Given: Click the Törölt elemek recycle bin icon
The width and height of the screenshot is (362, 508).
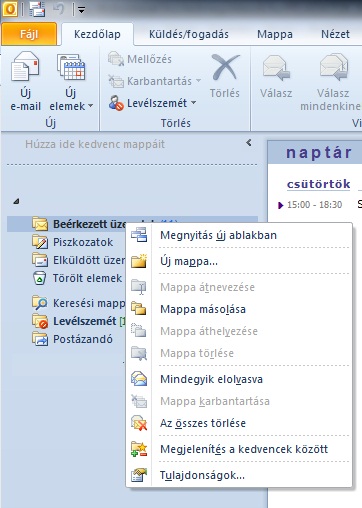Looking at the screenshot, I should [x=40, y=278].
